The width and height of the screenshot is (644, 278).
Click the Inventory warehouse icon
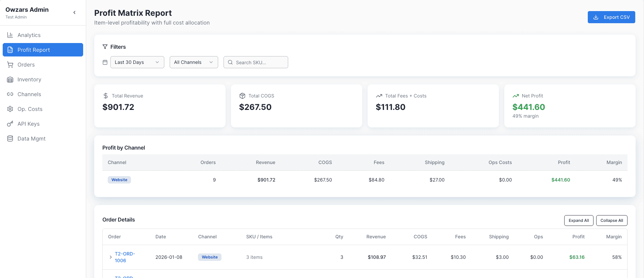10,79
